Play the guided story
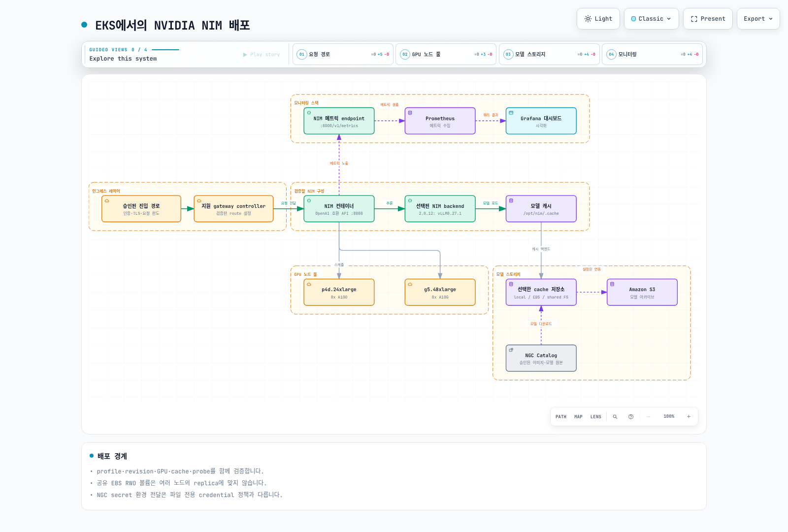788x532 pixels. (262, 55)
